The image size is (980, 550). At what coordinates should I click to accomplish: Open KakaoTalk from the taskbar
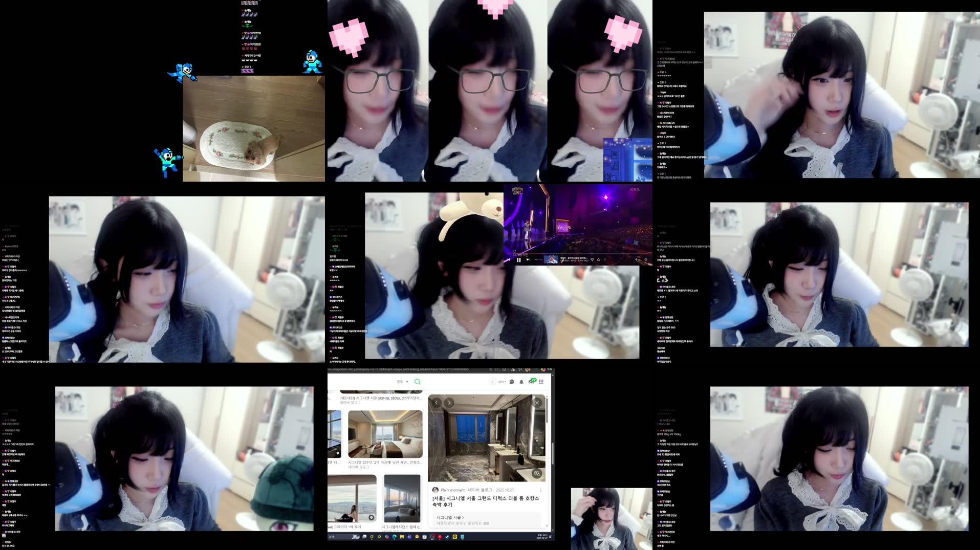454,537
